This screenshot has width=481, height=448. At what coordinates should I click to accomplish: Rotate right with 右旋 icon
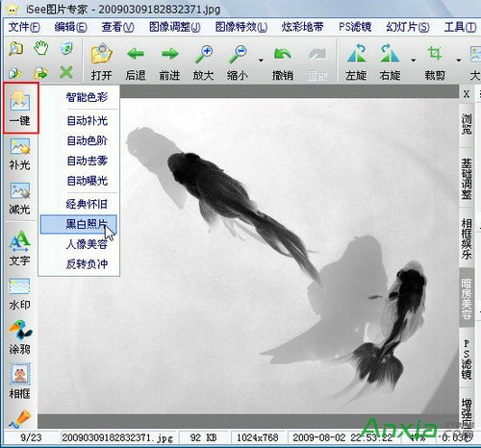(390, 53)
